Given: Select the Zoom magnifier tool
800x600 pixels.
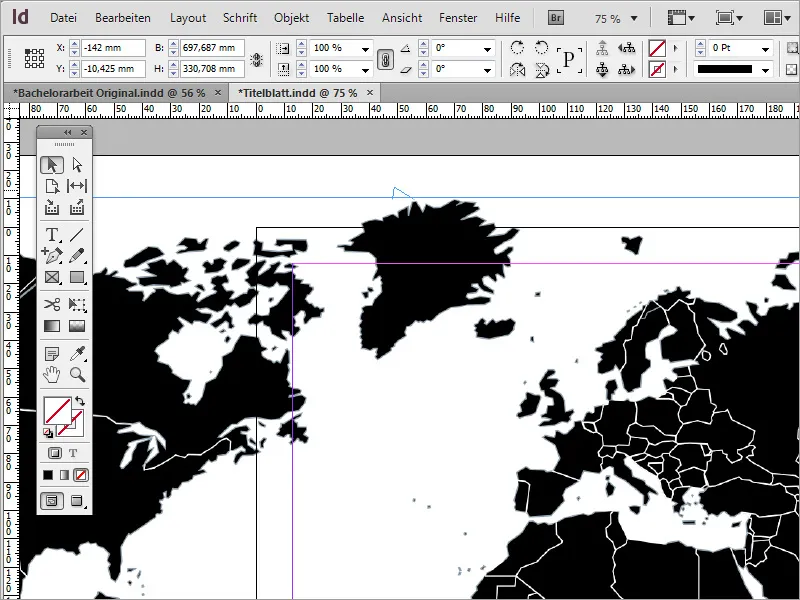Looking at the screenshot, I should pyautogui.click(x=77, y=374).
